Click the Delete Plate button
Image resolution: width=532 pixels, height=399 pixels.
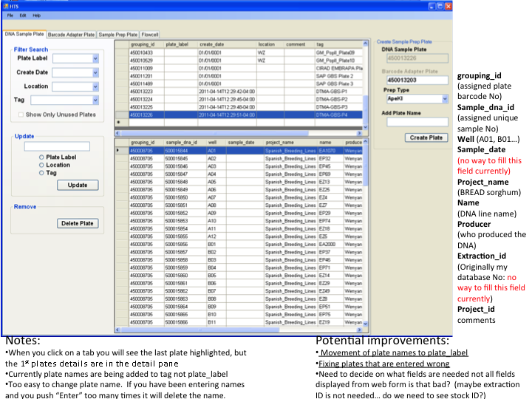78,223
